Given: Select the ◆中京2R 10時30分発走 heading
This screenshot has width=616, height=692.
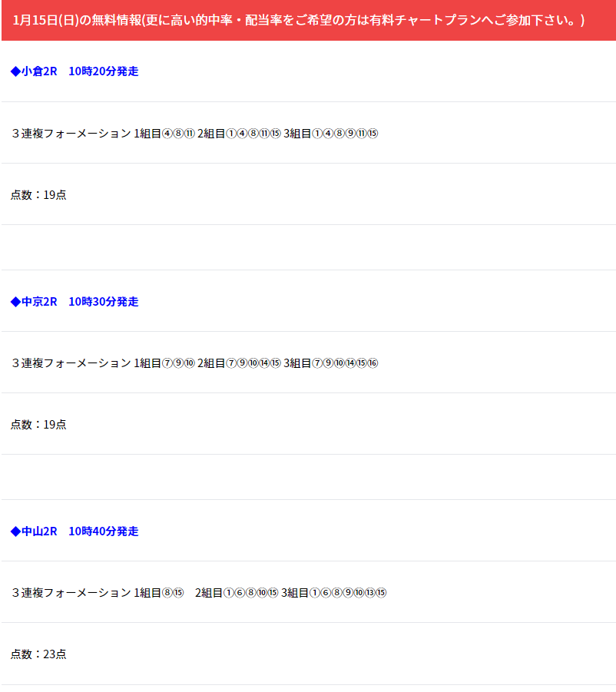Looking at the screenshot, I should click(75, 301).
